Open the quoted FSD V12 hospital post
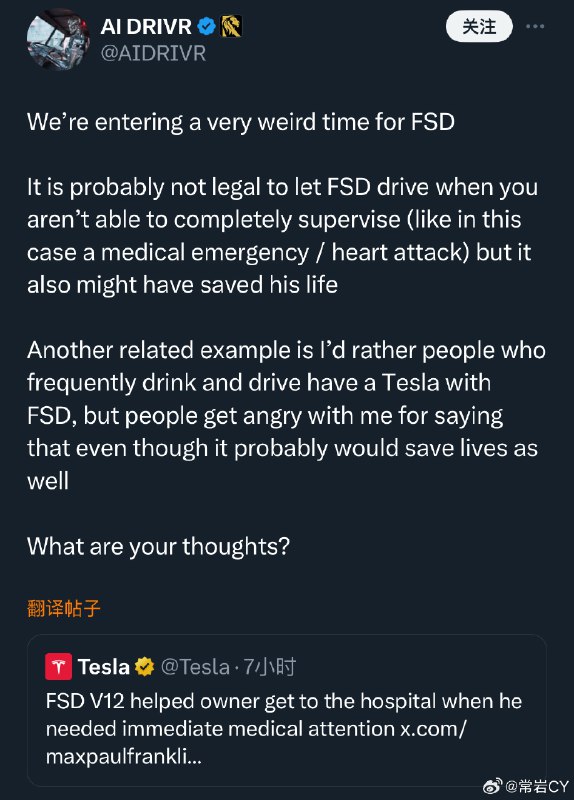The image size is (574, 800). (287, 710)
